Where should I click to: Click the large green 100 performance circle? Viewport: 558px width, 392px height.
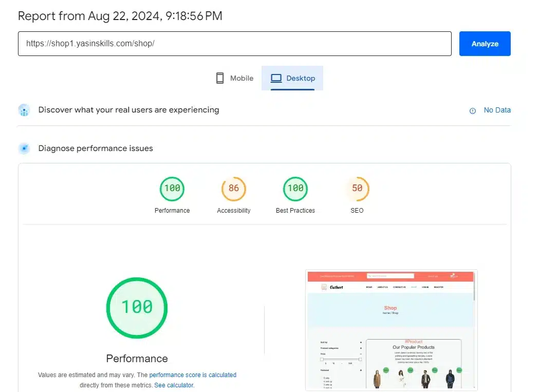coord(137,307)
